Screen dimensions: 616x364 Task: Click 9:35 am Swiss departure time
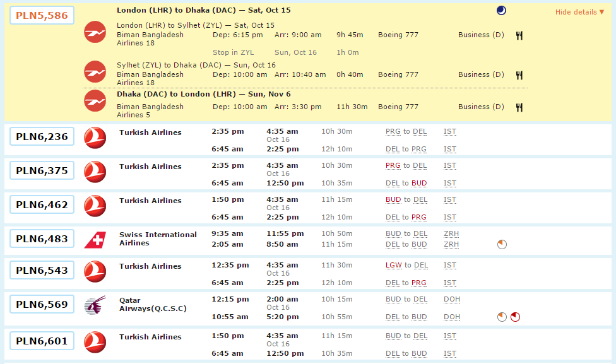tap(227, 233)
